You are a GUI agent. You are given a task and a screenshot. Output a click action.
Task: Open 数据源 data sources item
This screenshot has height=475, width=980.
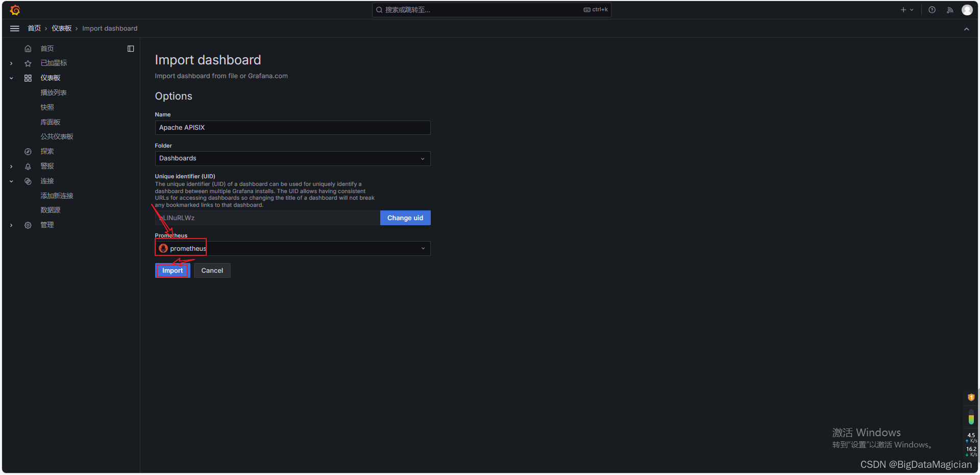51,210
